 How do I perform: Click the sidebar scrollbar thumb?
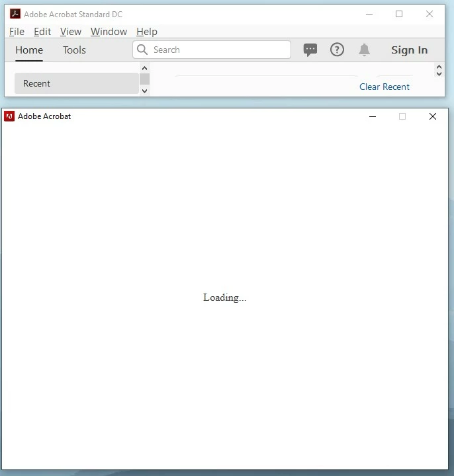pos(145,79)
